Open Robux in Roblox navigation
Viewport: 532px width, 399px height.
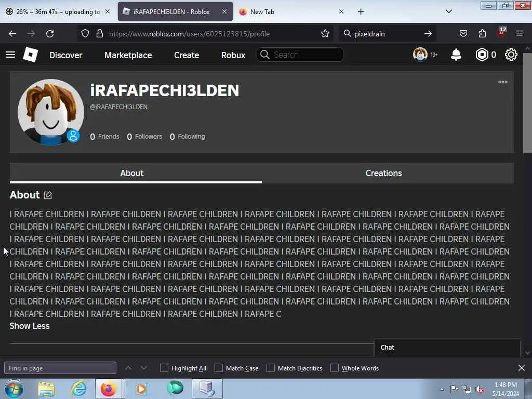click(233, 55)
